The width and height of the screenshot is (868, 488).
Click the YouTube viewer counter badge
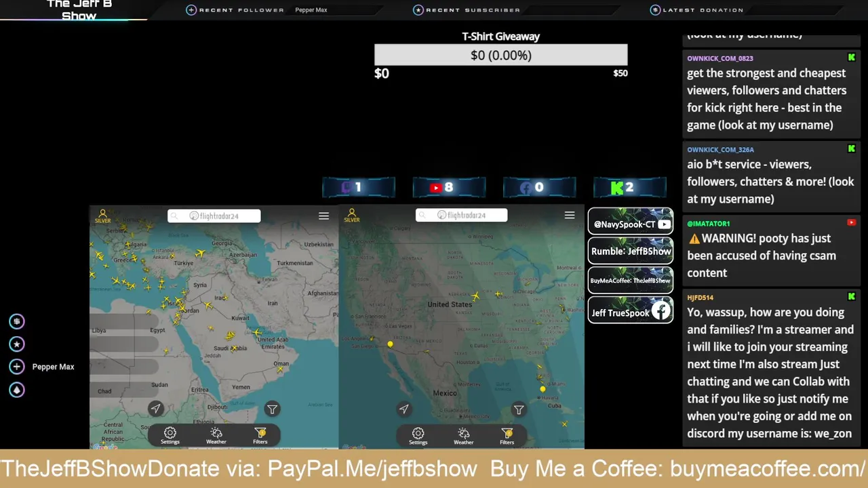[x=449, y=188]
